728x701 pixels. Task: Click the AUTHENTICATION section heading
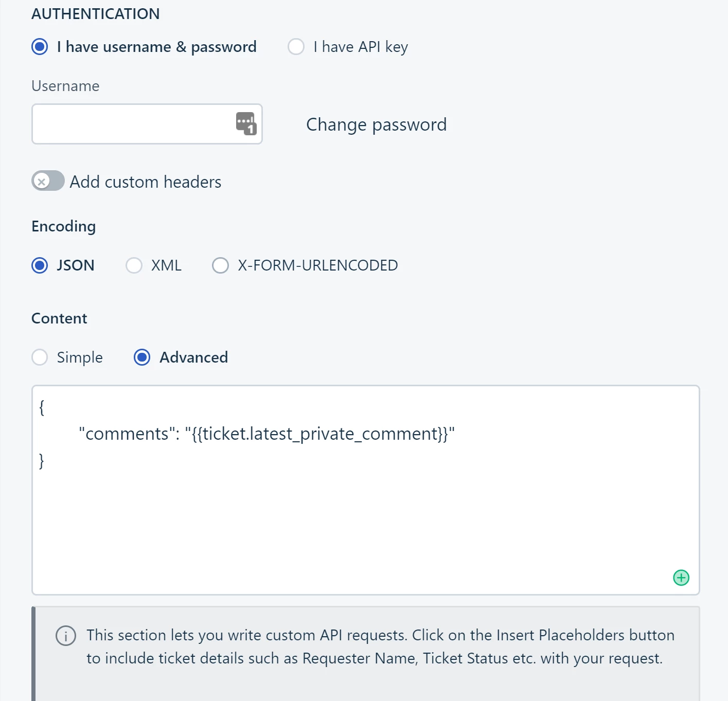tap(96, 14)
